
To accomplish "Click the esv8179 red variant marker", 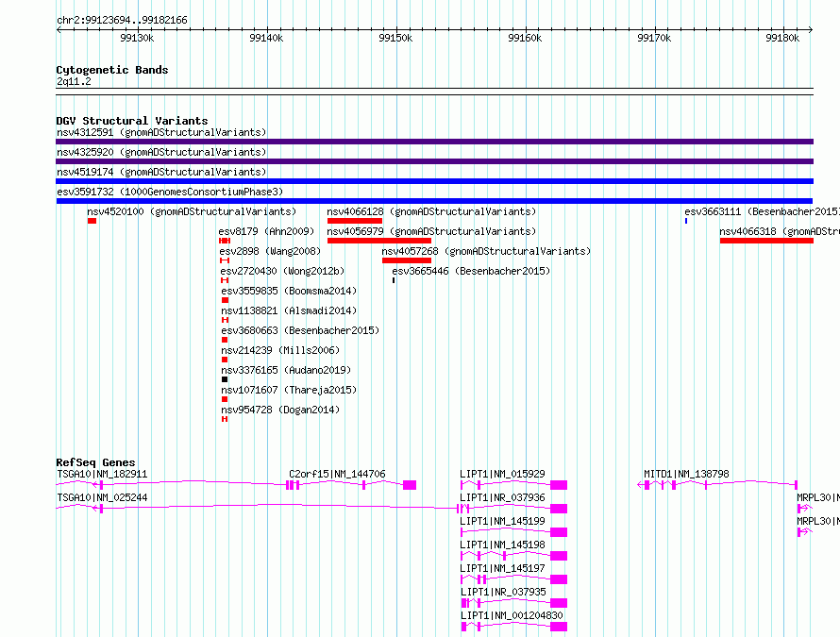I will point(225,241).
